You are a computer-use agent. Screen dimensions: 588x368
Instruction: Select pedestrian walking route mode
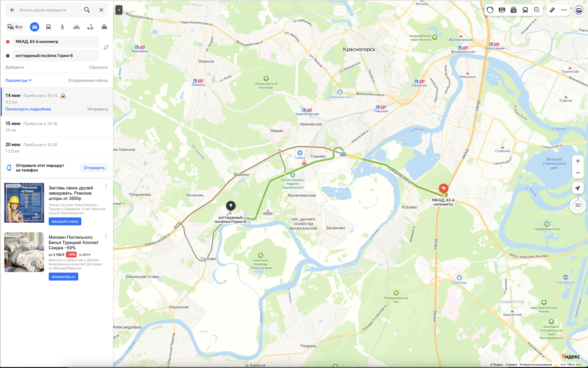[x=62, y=27]
